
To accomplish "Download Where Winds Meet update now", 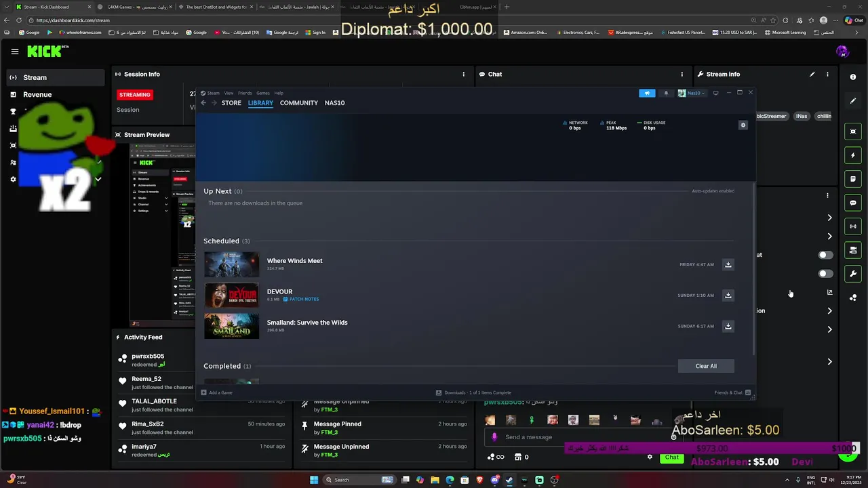I will pos(728,264).
